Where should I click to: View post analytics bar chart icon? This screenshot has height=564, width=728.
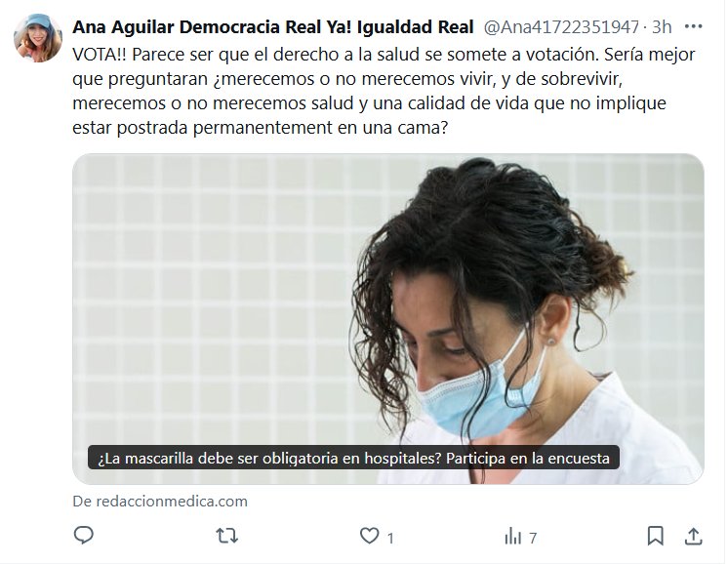click(x=513, y=536)
